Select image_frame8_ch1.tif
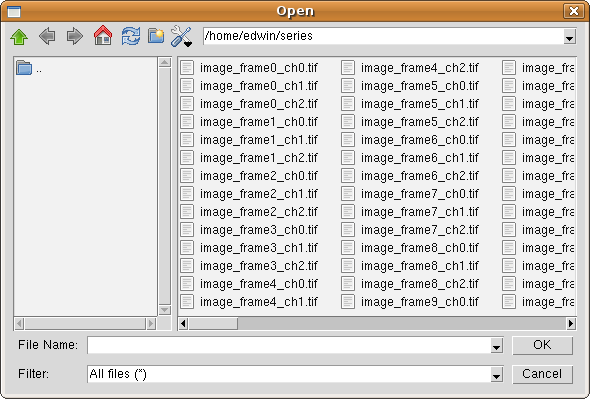590x399 pixels. (x=420, y=266)
